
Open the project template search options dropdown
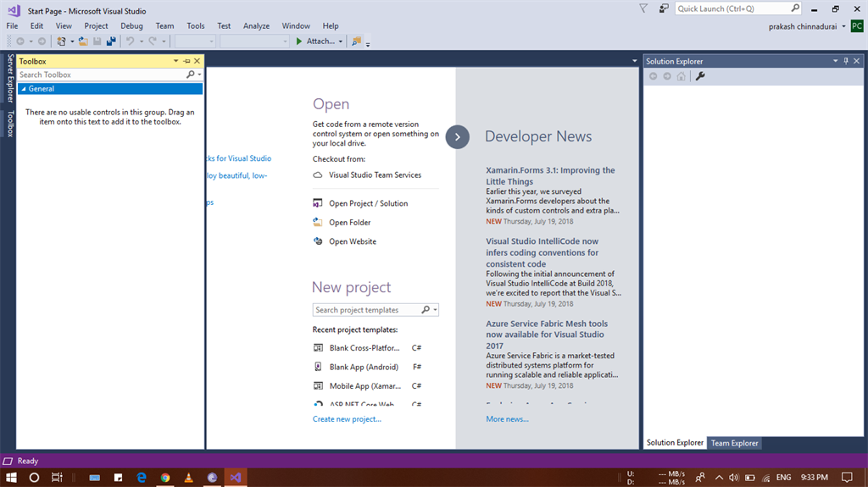(x=436, y=310)
